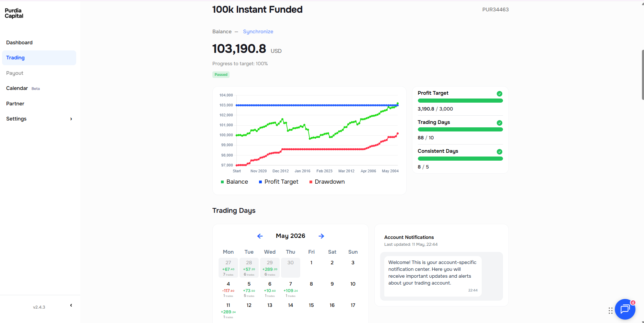644x323 pixels.
Task: Select May 5 calendar day +73.50
Action: pos(249,289)
